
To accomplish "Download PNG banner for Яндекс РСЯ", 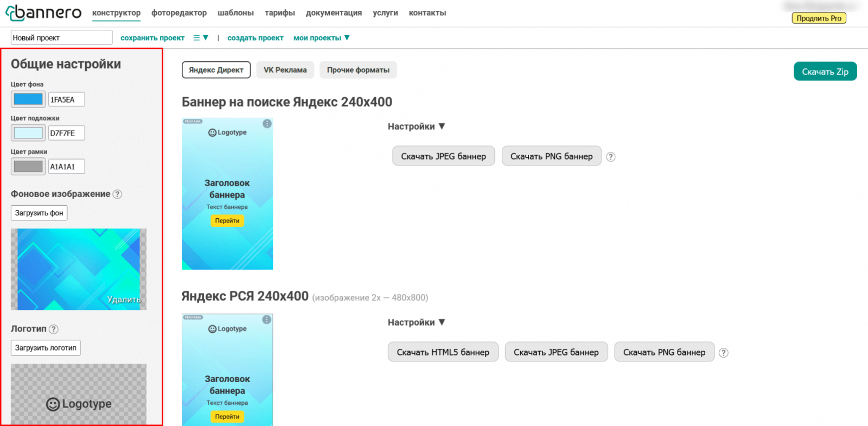I will pos(665,352).
